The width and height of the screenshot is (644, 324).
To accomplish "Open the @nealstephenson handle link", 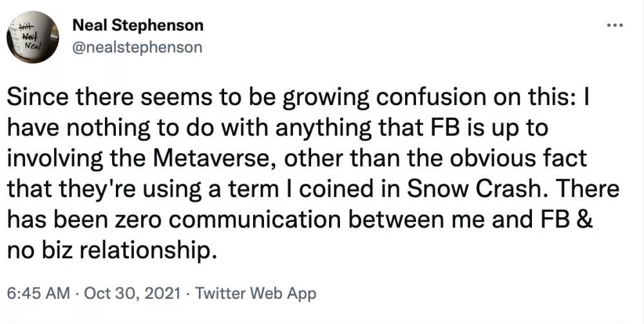I will tap(137, 47).
